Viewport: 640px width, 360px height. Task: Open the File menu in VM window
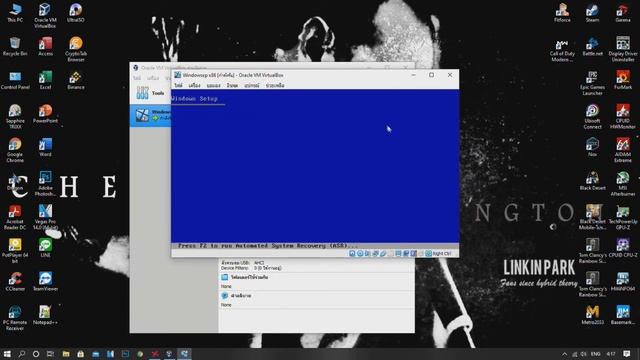tap(178, 86)
